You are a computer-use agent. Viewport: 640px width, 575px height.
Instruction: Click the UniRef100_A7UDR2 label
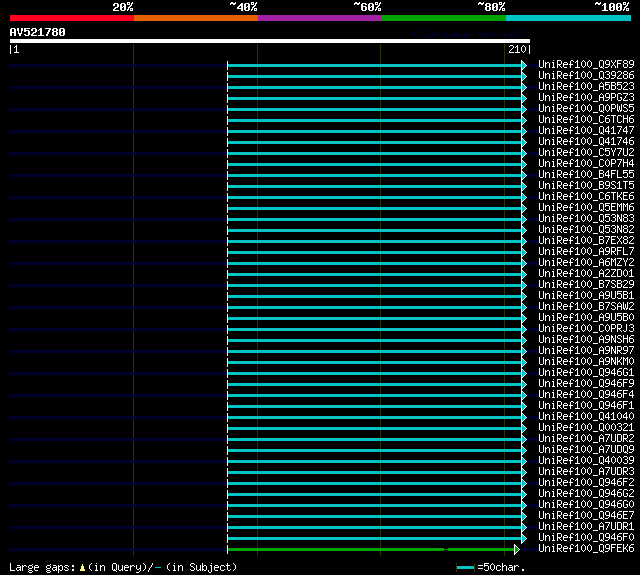pyautogui.click(x=586, y=439)
